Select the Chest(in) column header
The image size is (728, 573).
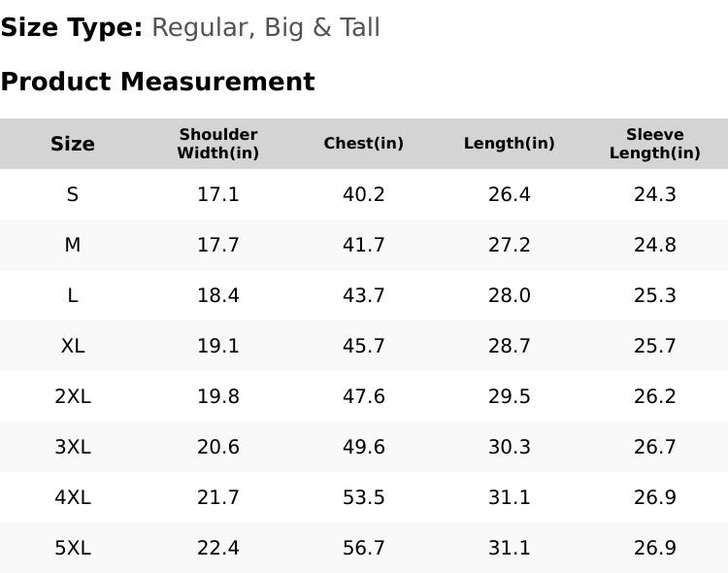pyautogui.click(x=364, y=144)
